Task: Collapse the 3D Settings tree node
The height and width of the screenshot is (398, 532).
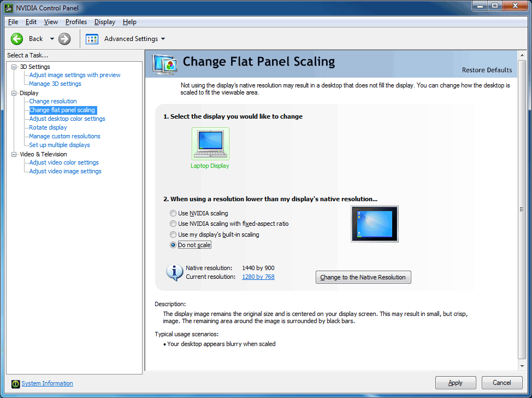Action: click(14, 67)
